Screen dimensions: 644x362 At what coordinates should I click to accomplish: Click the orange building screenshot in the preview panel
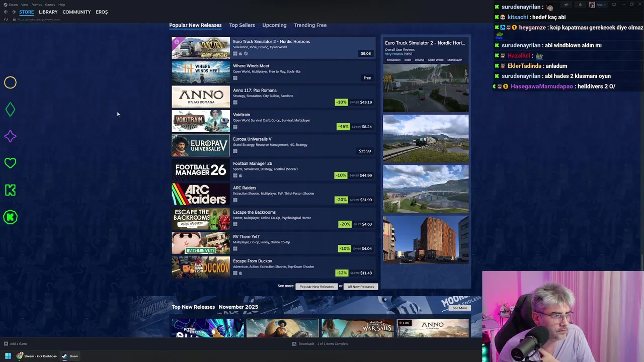(426, 240)
